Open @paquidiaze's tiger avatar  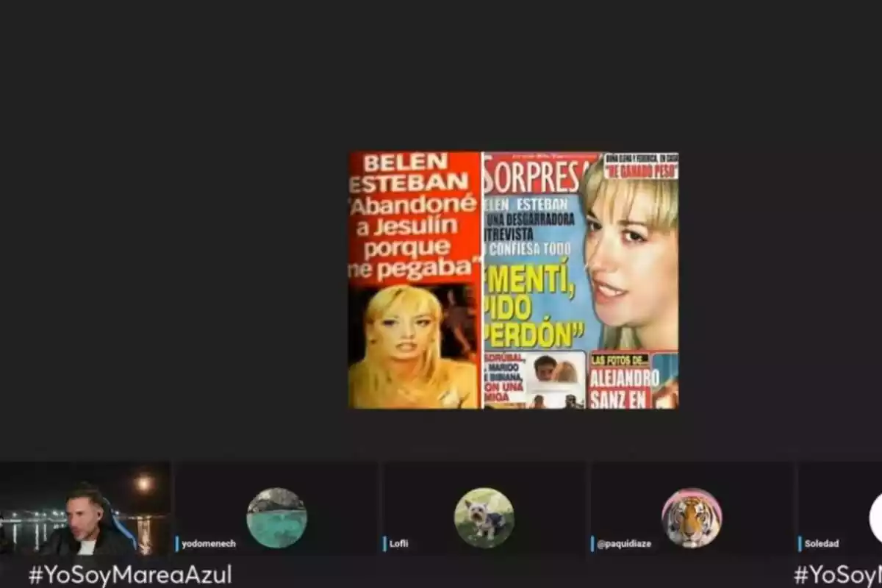point(692,517)
